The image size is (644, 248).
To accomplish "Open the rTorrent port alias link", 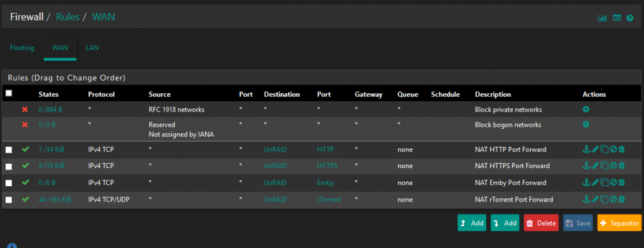I will (328, 200).
